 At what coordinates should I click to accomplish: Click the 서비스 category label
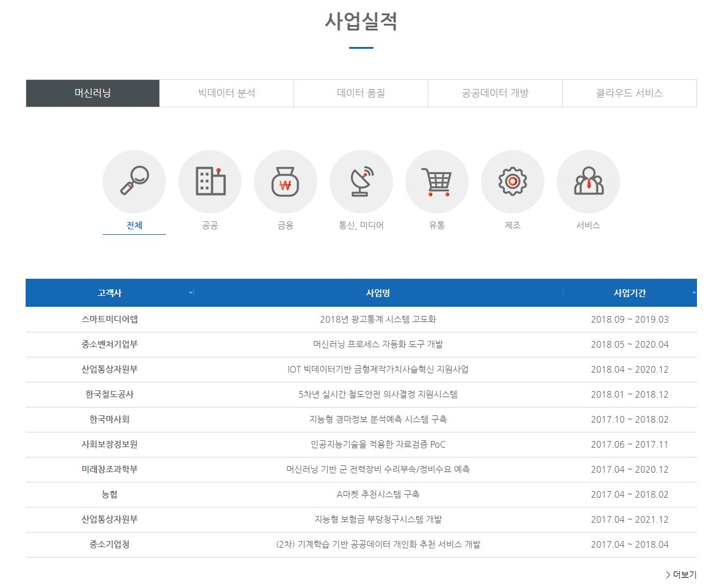point(588,225)
